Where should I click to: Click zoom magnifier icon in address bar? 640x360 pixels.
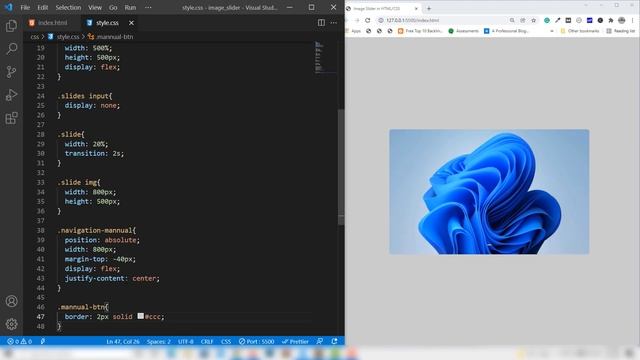tap(512, 20)
